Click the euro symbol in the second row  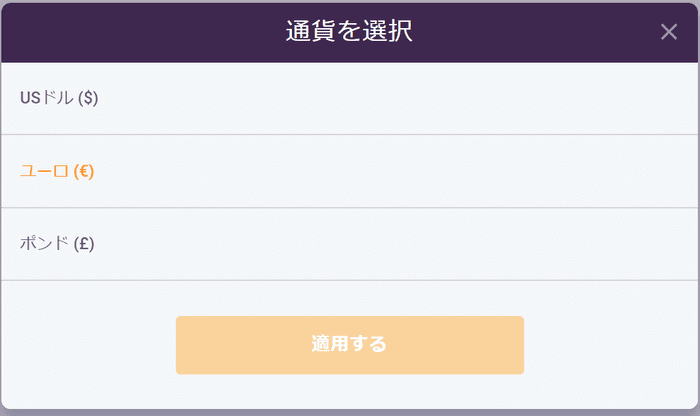pyautogui.click(x=84, y=170)
